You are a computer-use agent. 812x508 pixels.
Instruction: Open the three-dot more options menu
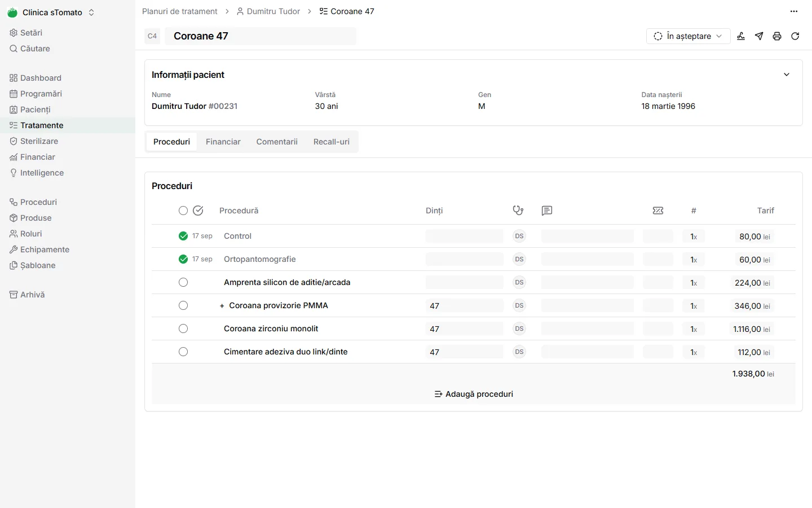(x=794, y=11)
